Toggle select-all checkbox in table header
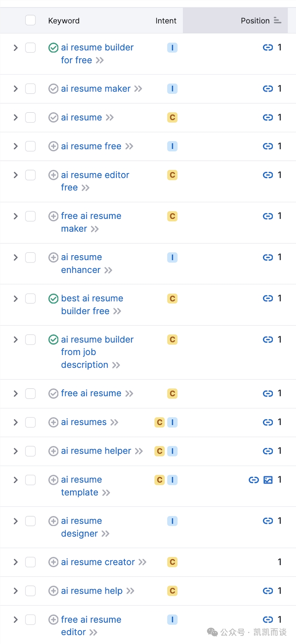Image resolution: width=296 pixels, height=644 pixels. coord(31,20)
